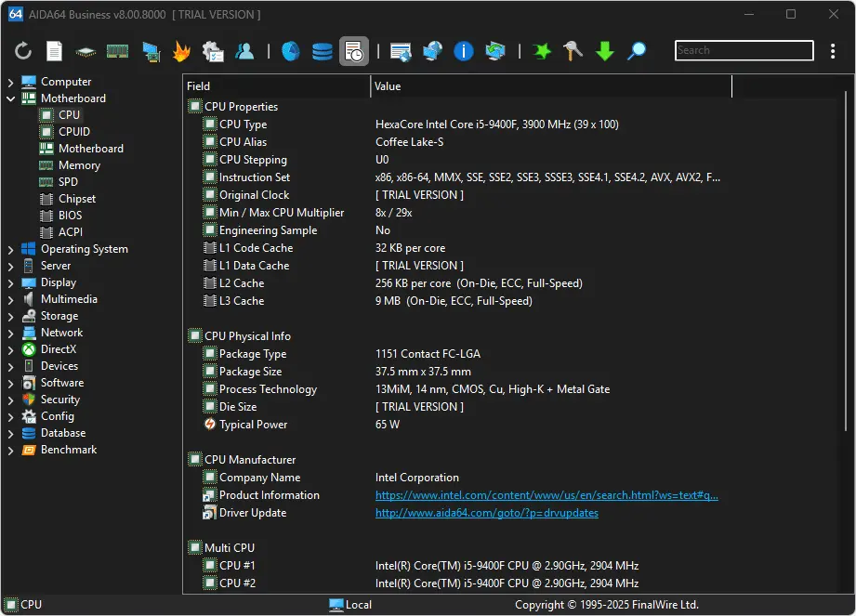The image size is (856, 616).
Task: Expand the Server tree node
Action: (x=11, y=267)
